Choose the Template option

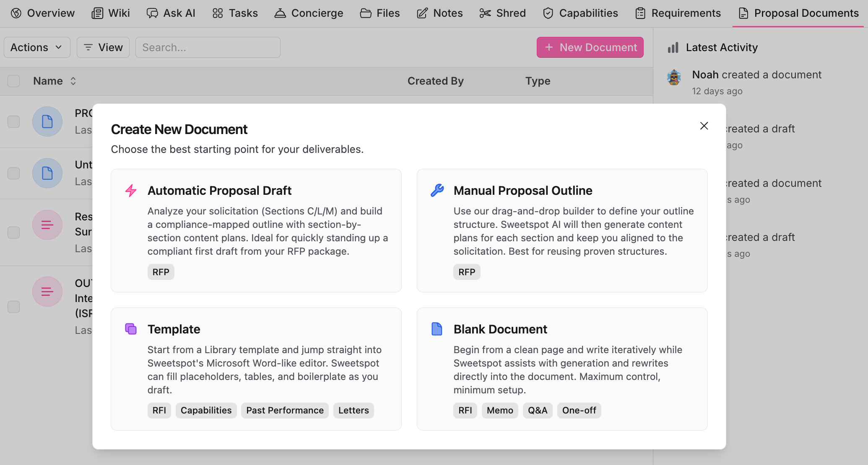pos(256,369)
